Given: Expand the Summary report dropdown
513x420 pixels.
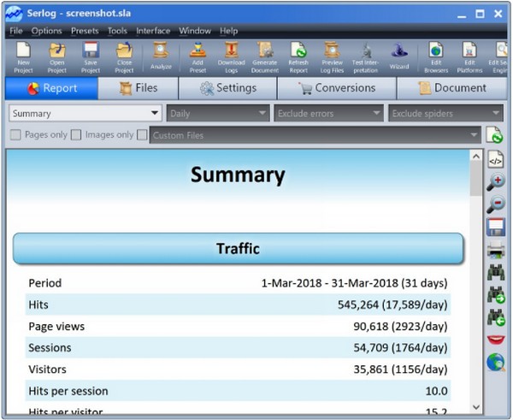Looking at the screenshot, I should pos(85,113).
